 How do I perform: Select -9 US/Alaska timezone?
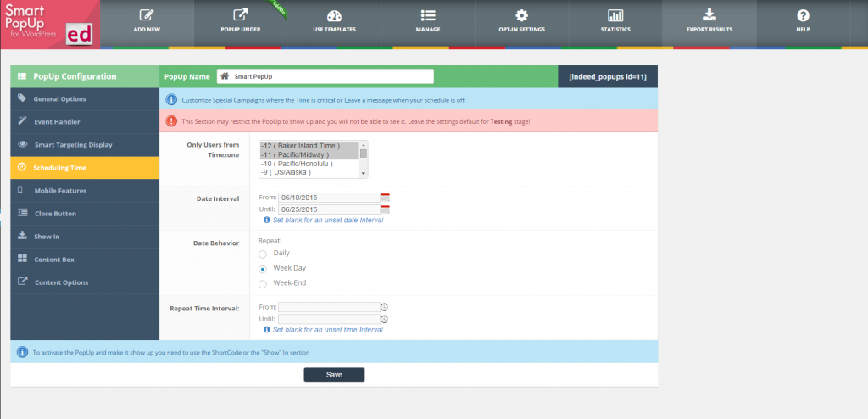point(309,172)
